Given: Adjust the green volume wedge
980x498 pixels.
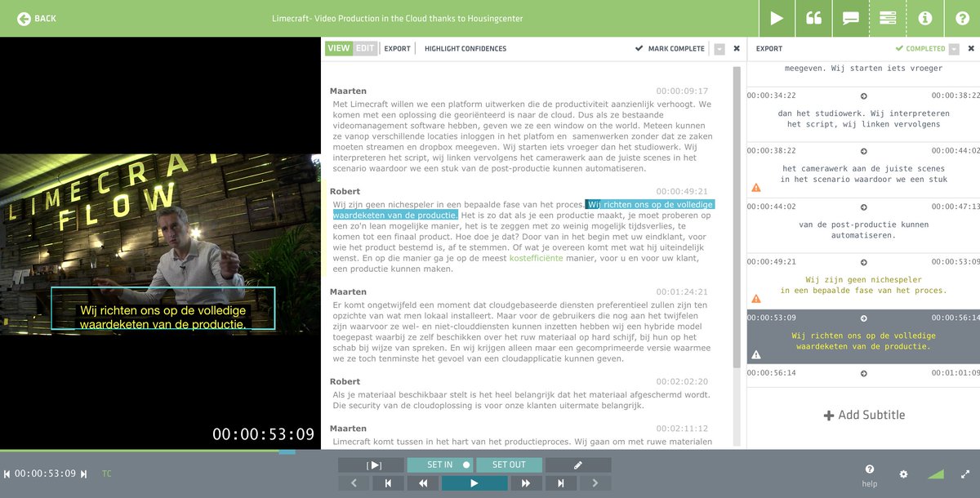Looking at the screenshot, I should (x=935, y=474).
